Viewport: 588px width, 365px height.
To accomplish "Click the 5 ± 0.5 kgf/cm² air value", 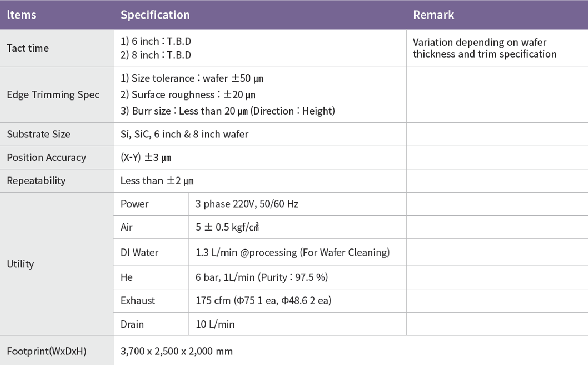I will tap(227, 227).
